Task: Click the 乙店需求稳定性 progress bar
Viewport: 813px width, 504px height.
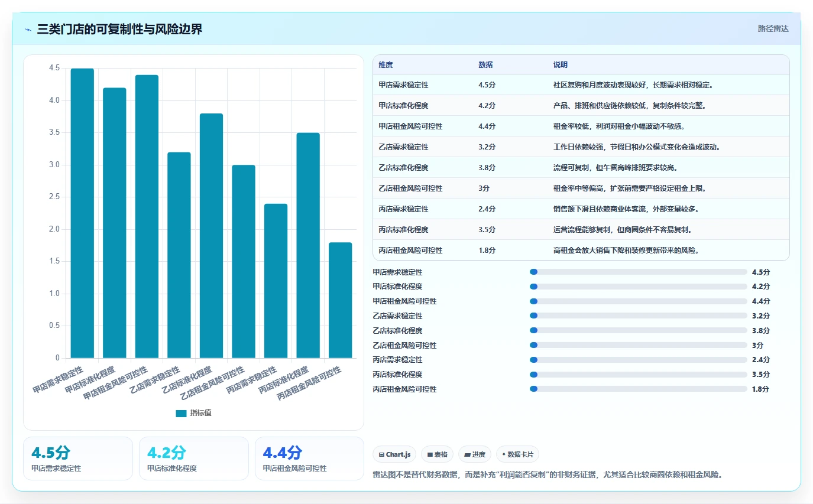Action: 639,316
